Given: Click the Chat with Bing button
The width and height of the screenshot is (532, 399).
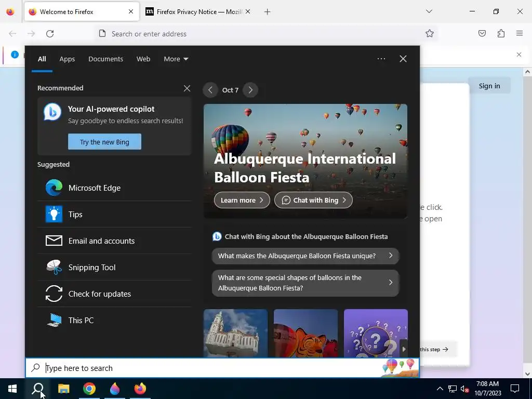Looking at the screenshot, I should (x=313, y=200).
